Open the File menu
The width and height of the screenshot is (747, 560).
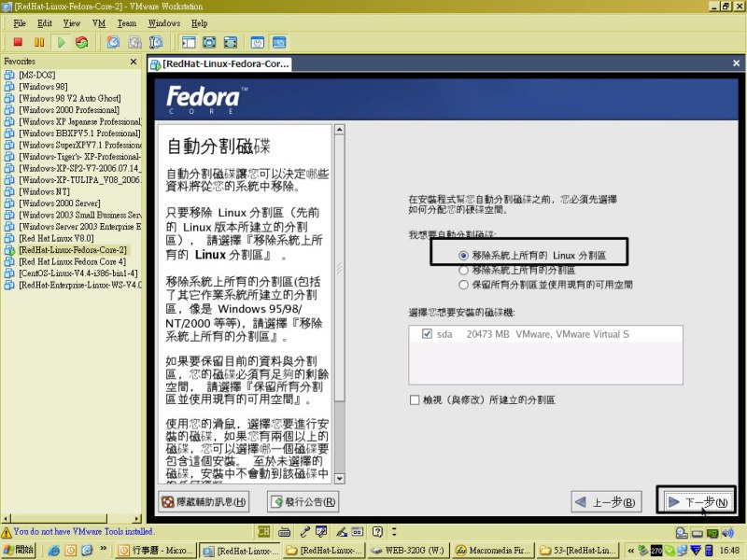[20, 23]
